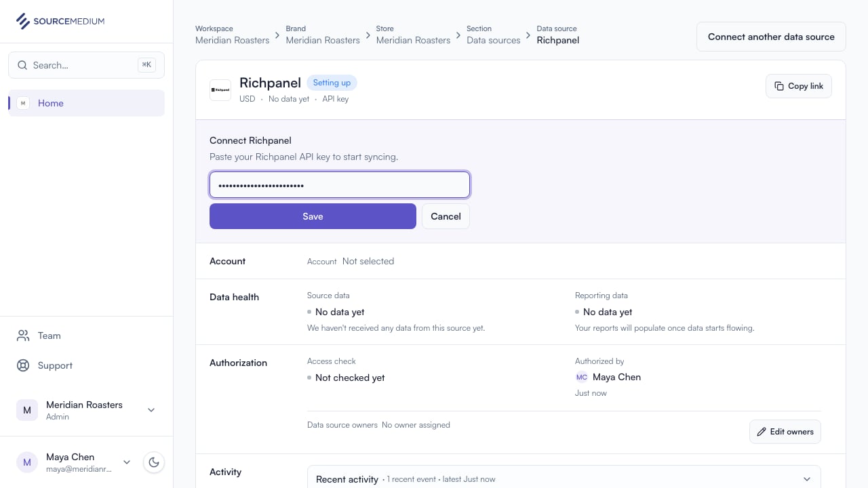868x488 pixels.
Task: Save the Richpanel API key
Action: pos(313,216)
